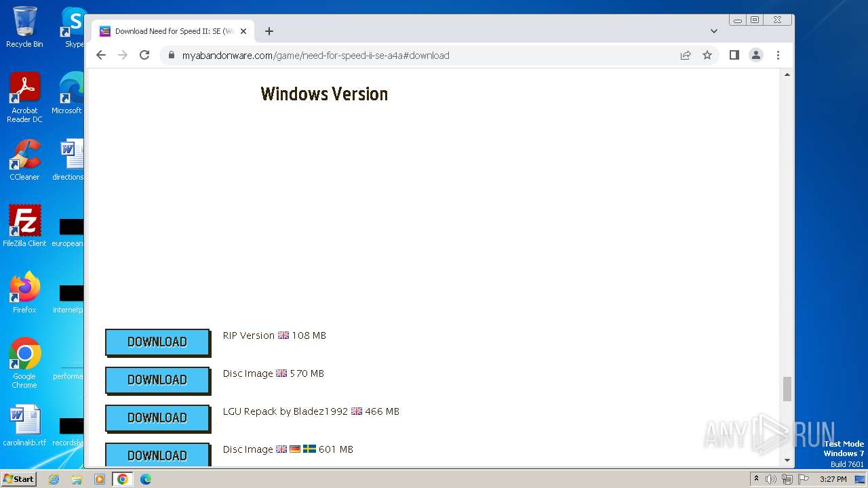
Task: Show hidden system tray icons
Action: (x=756, y=479)
